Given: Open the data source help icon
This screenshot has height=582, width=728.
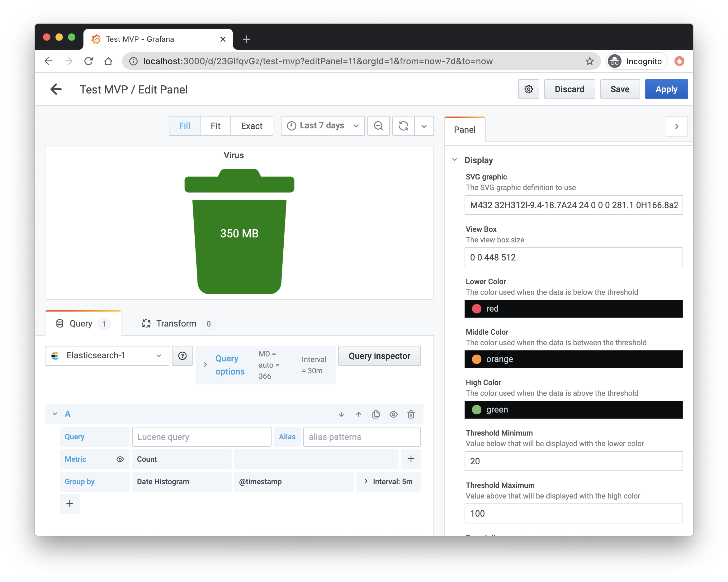Looking at the screenshot, I should coord(182,356).
